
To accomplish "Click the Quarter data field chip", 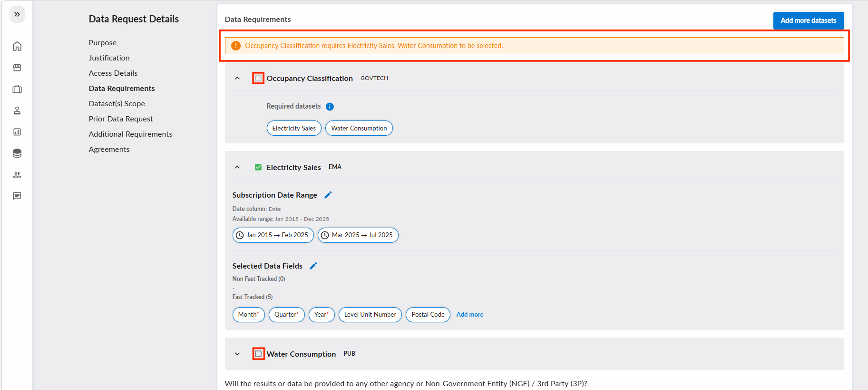I will pyautogui.click(x=287, y=315).
